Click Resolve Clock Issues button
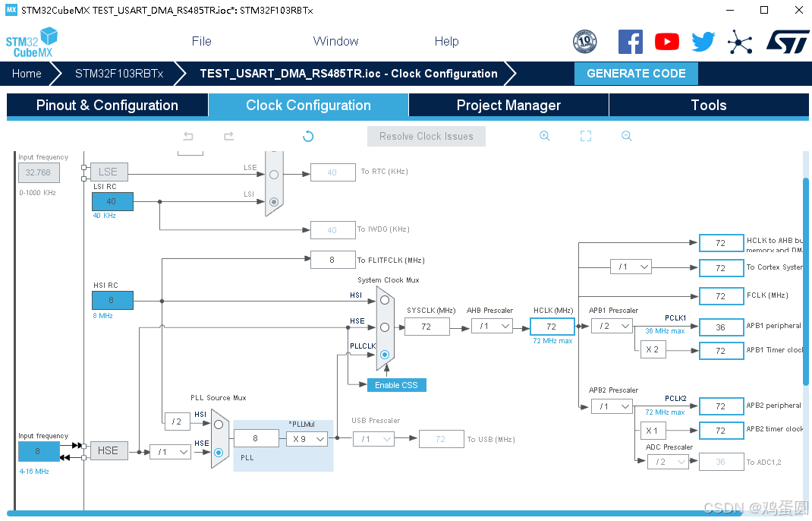Screen dimensions: 812x521 (x=426, y=137)
